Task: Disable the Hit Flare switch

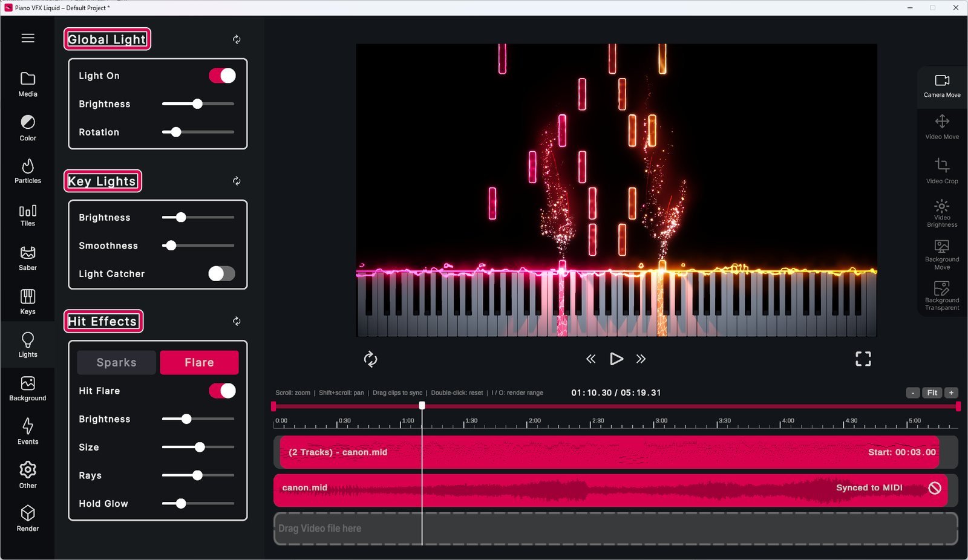Action: tap(222, 391)
